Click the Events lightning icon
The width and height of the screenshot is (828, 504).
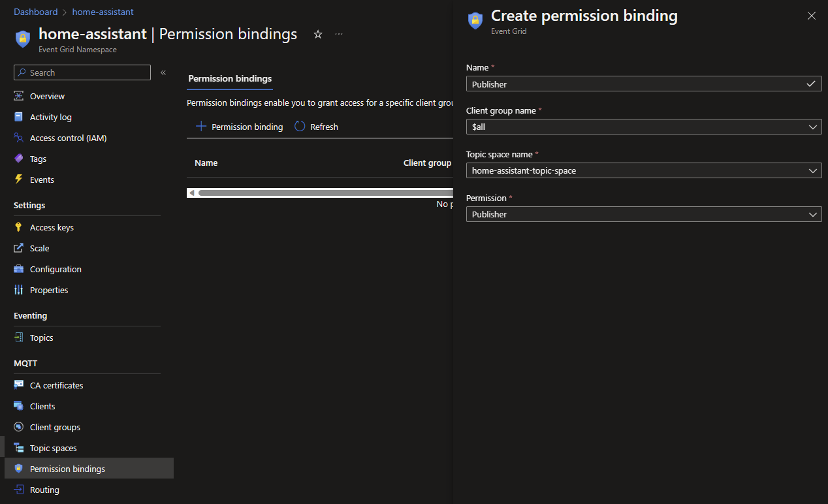coord(18,180)
